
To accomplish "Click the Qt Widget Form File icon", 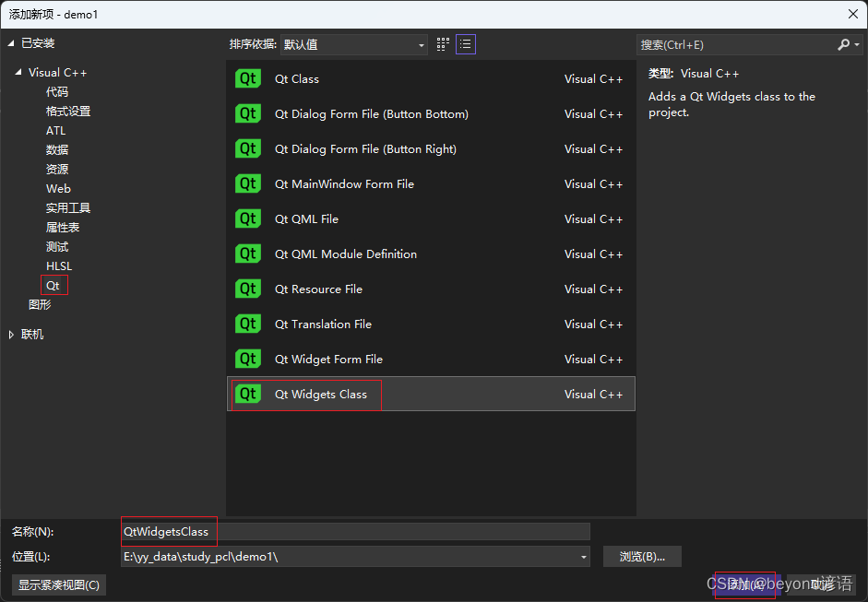I will click(247, 360).
